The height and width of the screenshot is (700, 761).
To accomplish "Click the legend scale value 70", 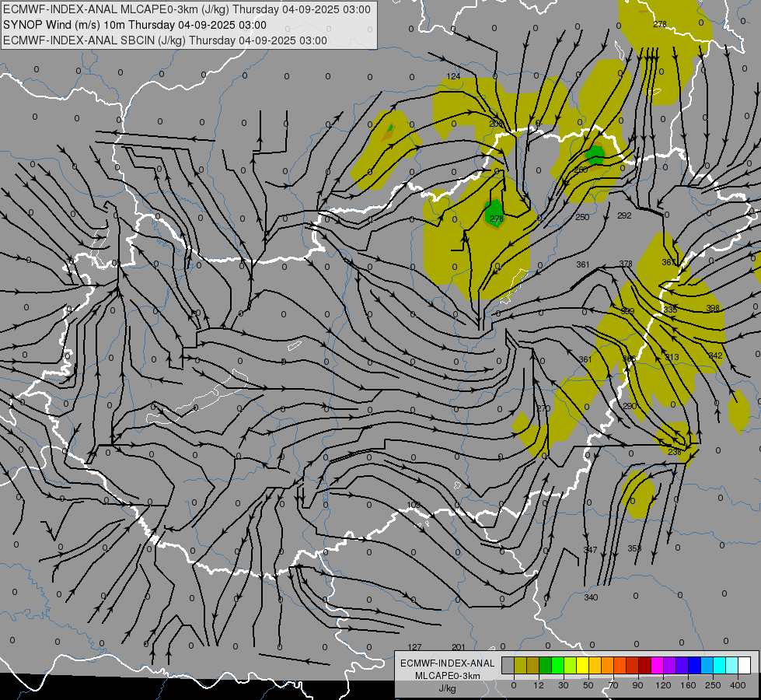I will [x=613, y=685].
